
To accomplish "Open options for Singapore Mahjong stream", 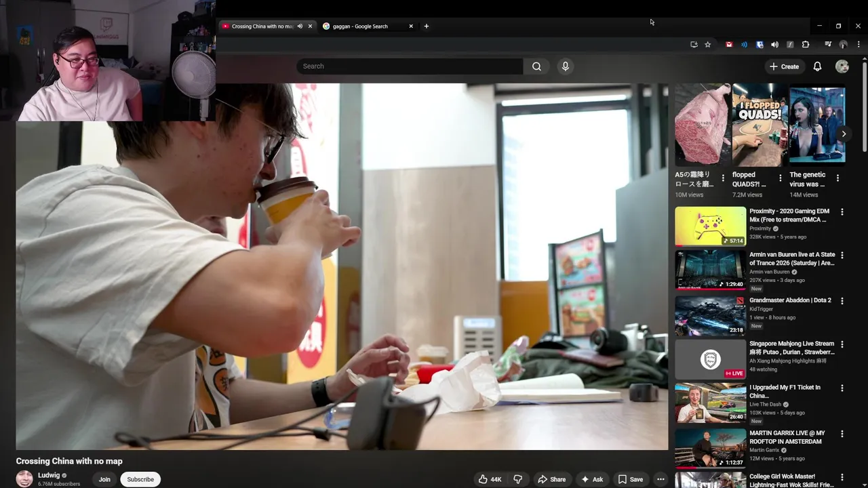I will coord(842,344).
